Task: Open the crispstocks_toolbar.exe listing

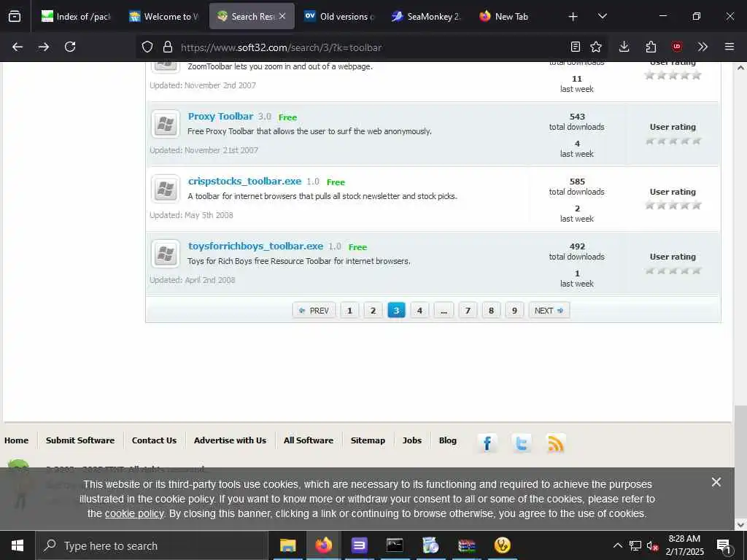Action: (x=244, y=181)
